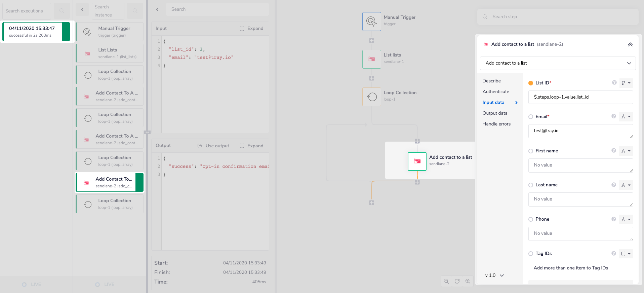
Task: Click the plus connector below Manual Trigger
Action: (x=371, y=41)
